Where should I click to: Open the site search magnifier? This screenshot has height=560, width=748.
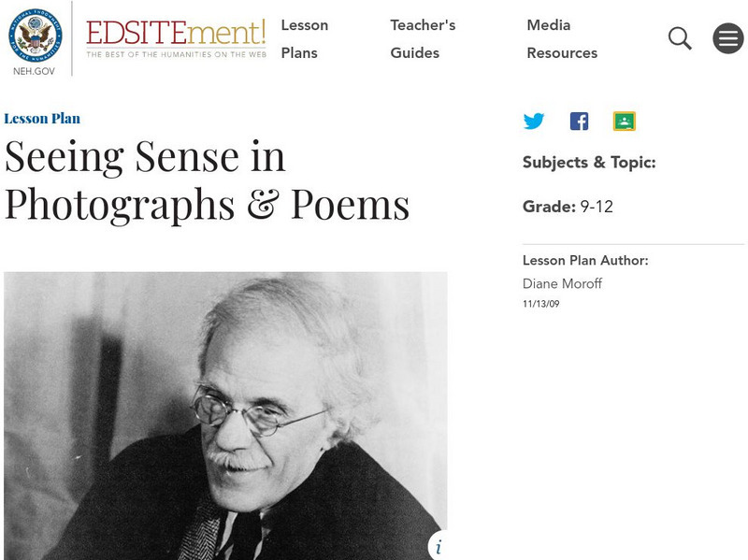pyautogui.click(x=680, y=37)
